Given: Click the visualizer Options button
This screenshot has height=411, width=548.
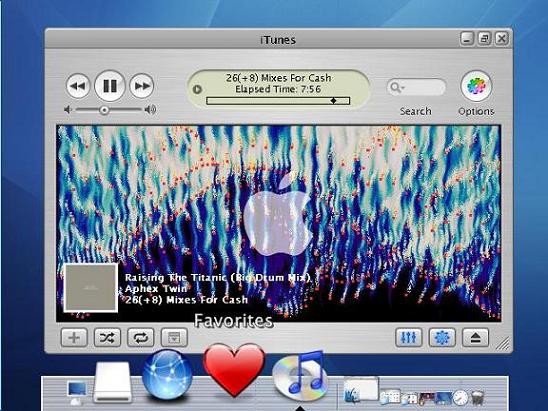Looking at the screenshot, I should [476, 86].
